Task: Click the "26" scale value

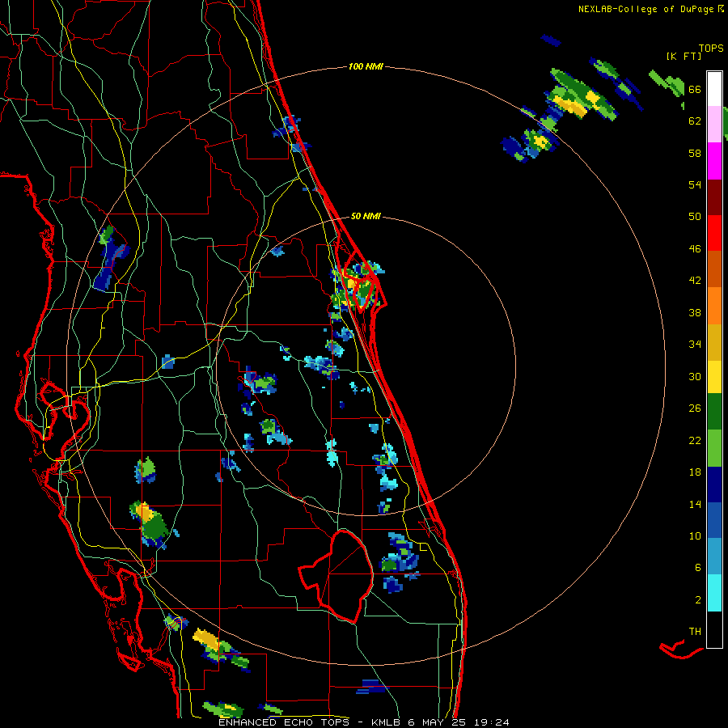Action: click(695, 408)
